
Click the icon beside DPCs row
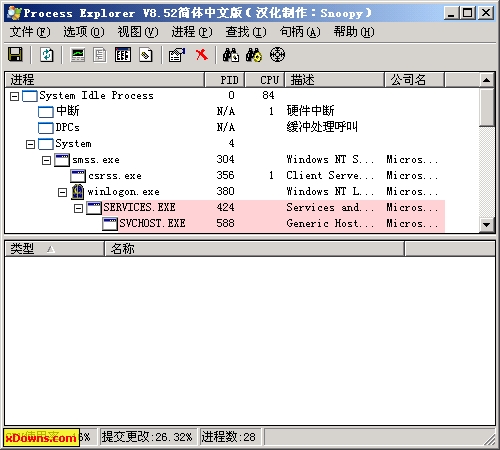click(46, 127)
